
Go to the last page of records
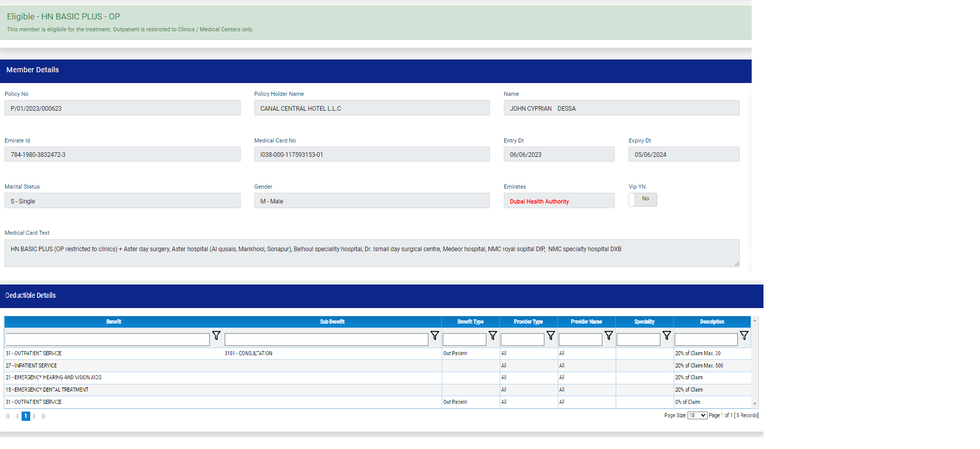tap(44, 416)
